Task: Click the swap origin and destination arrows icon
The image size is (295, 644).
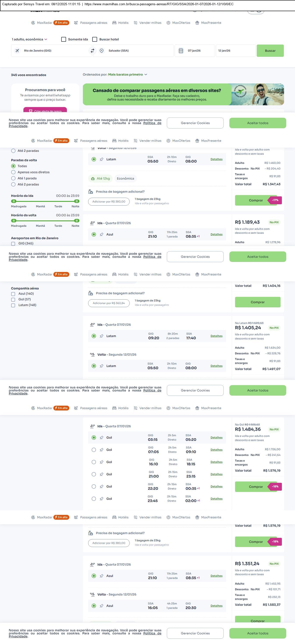Action: (x=92, y=51)
